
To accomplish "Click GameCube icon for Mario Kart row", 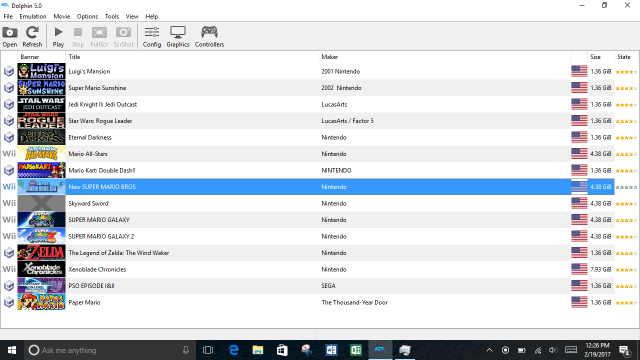I will point(9,170).
